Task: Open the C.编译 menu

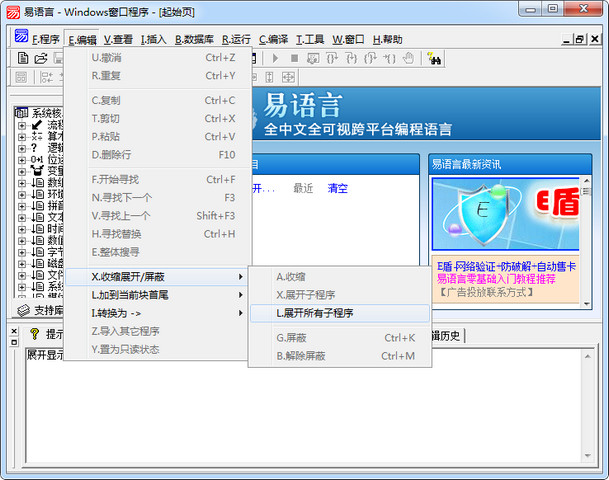Action: pos(273,39)
